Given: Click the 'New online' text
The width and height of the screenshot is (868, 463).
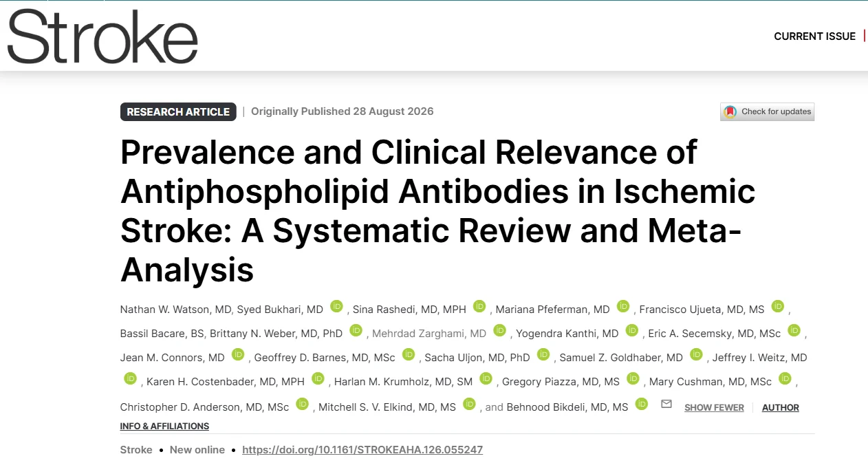Looking at the screenshot, I should coord(197,450).
